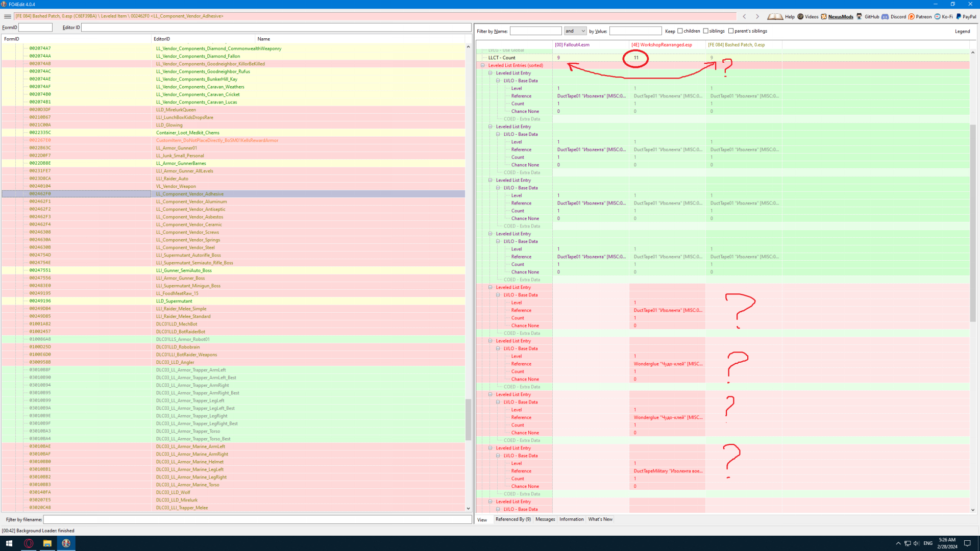Click the Ko-Fi icon
Viewport: 980px width, 551px height.
(x=937, y=16)
